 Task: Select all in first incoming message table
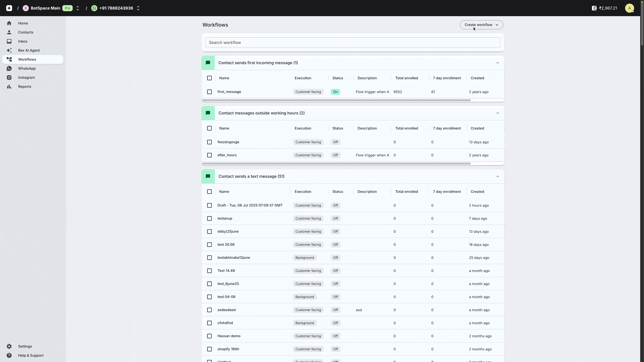click(x=209, y=78)
